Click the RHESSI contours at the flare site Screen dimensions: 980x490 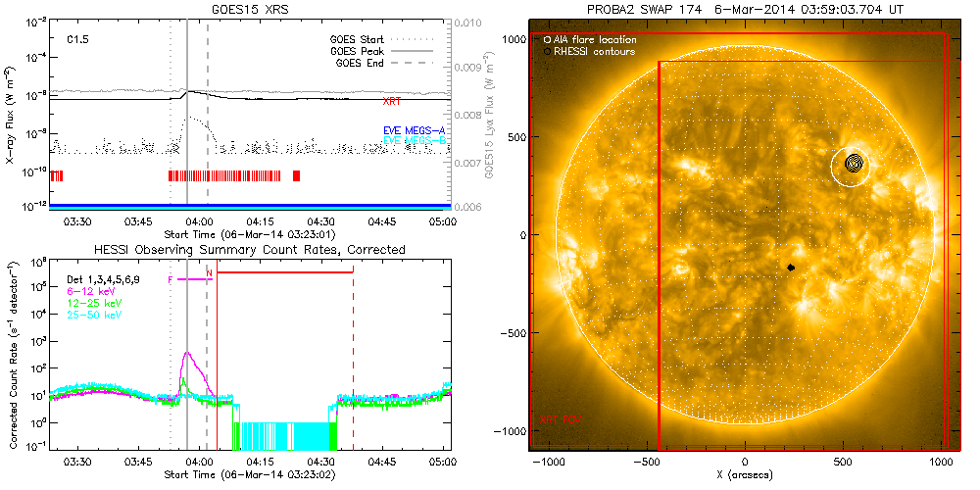pyautogui.click(x=854, y=164)
